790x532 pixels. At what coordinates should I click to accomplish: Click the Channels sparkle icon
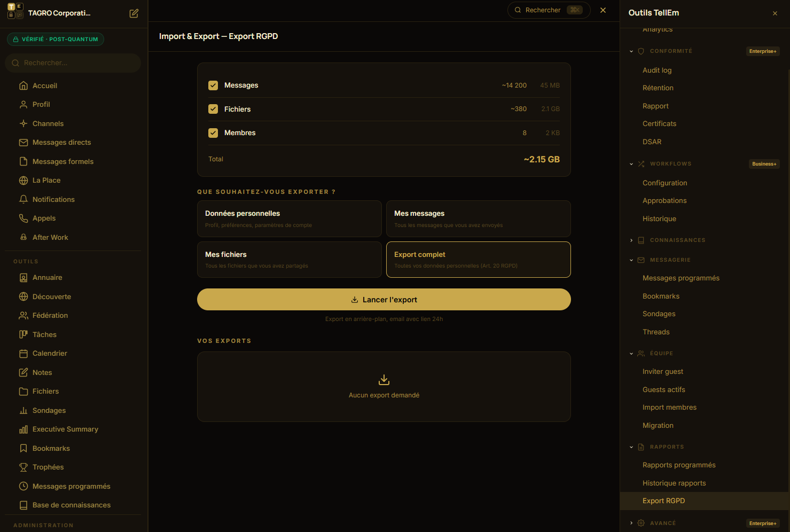coord(24,123)
